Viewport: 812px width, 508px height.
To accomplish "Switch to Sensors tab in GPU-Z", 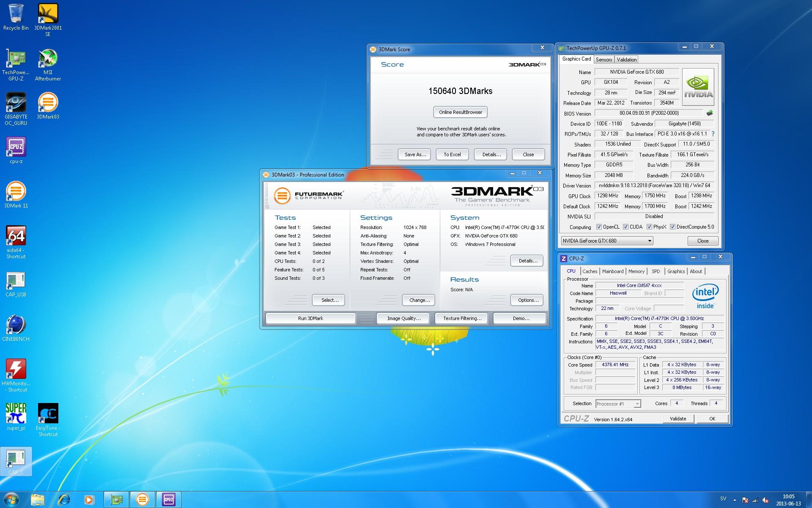I will (x=604, y=60).
